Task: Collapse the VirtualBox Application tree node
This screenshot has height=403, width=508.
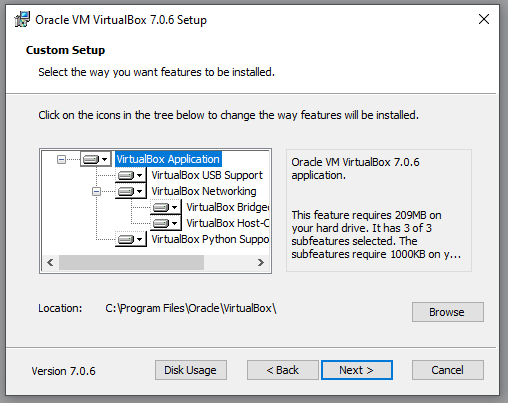Action: point(61,160)
